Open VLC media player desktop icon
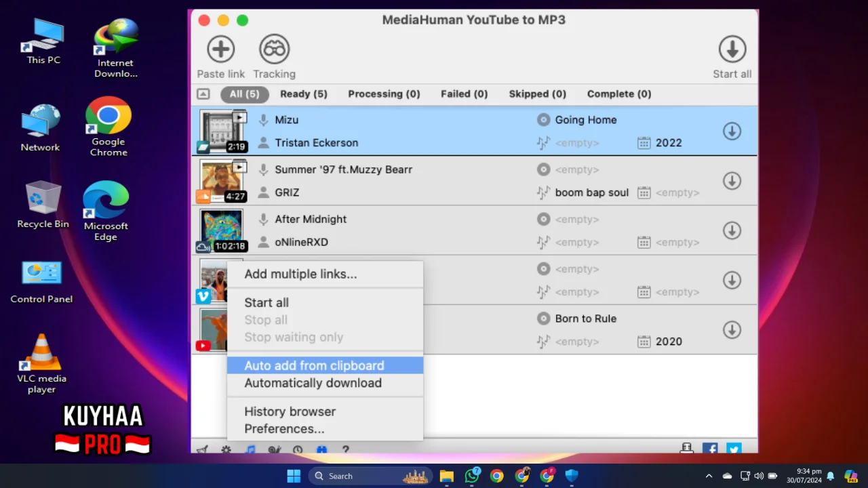The width and height of the screenshot is (868, 488). (42, 364)
